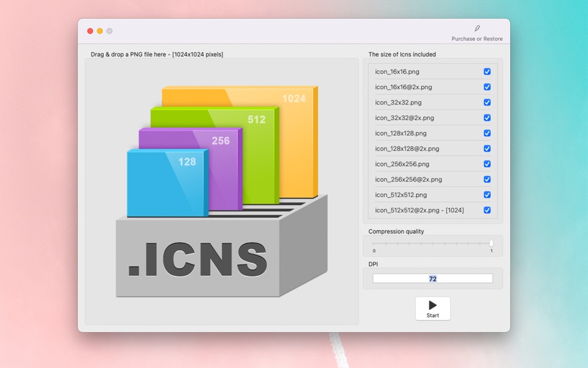The height and width of the screenshot is (368, 588).
Task: Toggle icon_128x128@2x.png checkbox
Action: point(487,148)
